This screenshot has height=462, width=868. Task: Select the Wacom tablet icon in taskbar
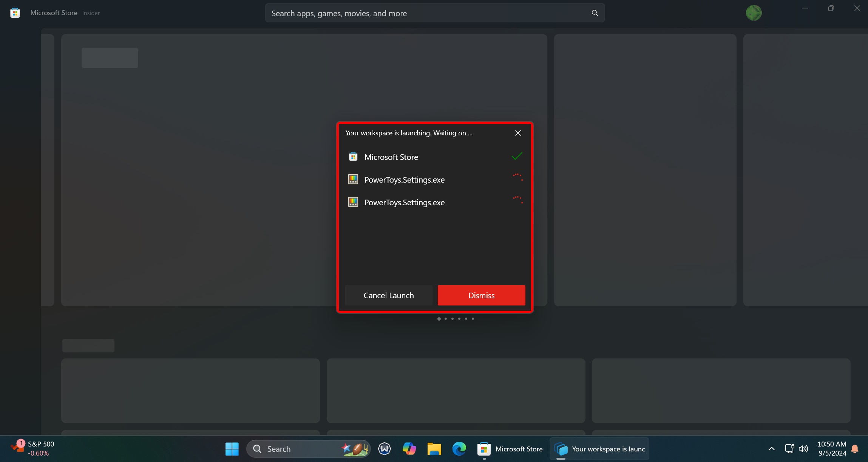click(x=385, y=449)
